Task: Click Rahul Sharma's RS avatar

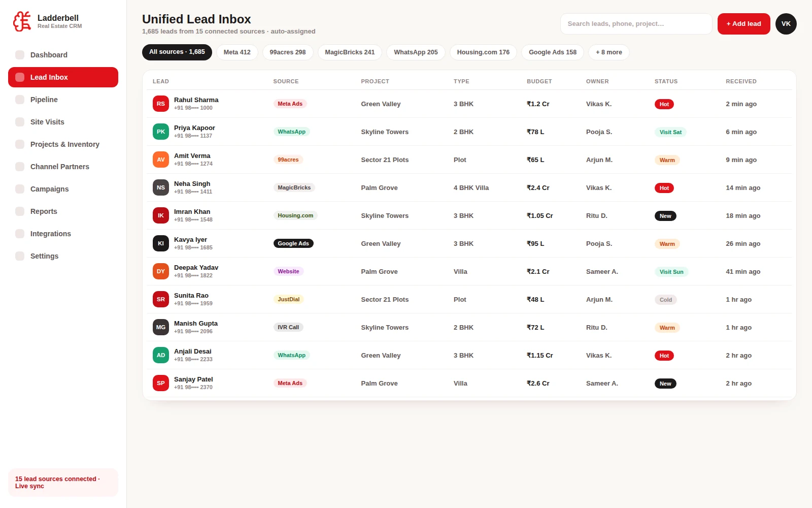Action: pos(161,104)
